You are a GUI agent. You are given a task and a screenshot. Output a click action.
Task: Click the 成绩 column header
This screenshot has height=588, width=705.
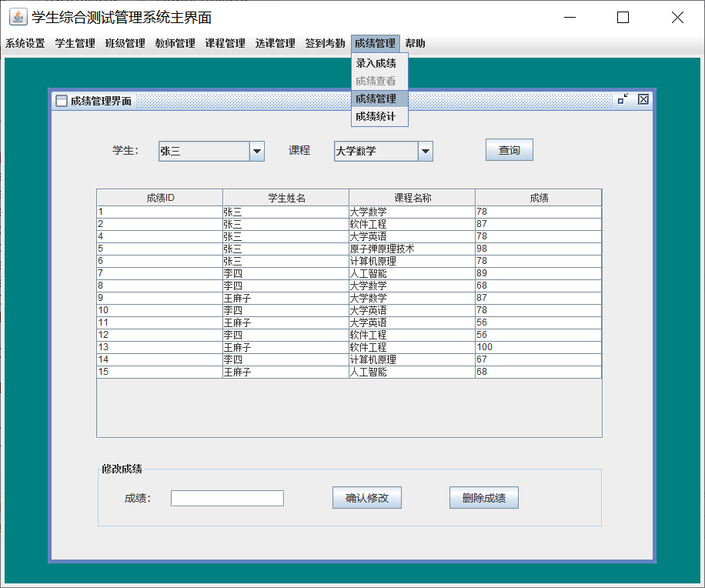click(539, 198)
